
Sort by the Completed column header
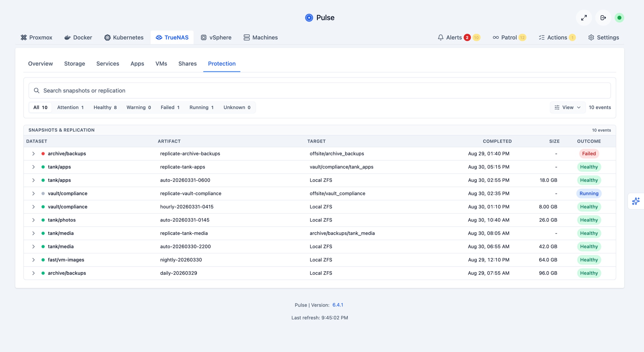[497, 141]
